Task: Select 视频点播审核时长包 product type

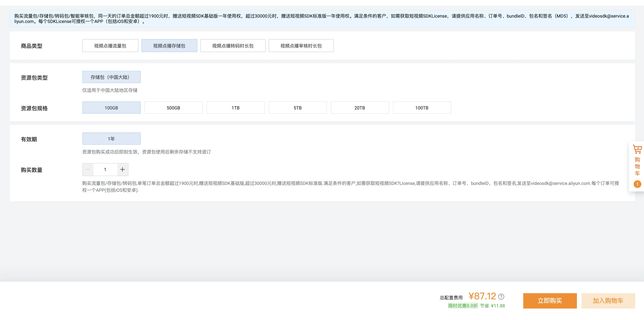Action: 301,46
